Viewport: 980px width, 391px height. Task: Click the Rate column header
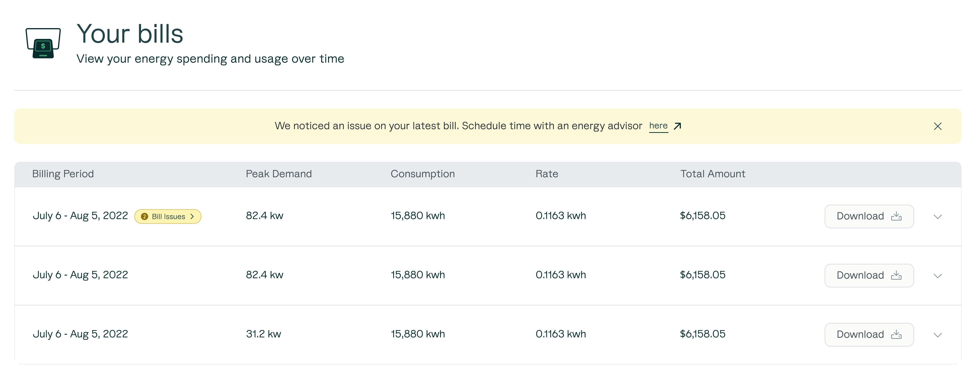(547, 174)
